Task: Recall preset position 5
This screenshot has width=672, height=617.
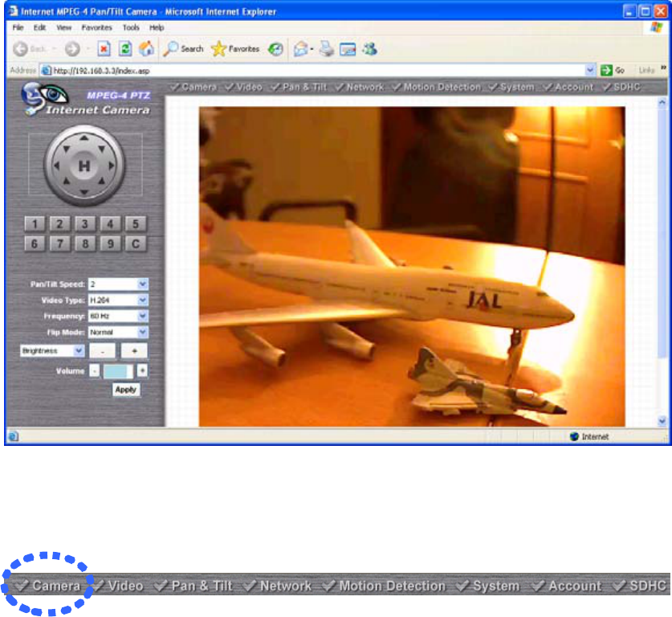Action: pyautogui.click(x=136, y=223)
